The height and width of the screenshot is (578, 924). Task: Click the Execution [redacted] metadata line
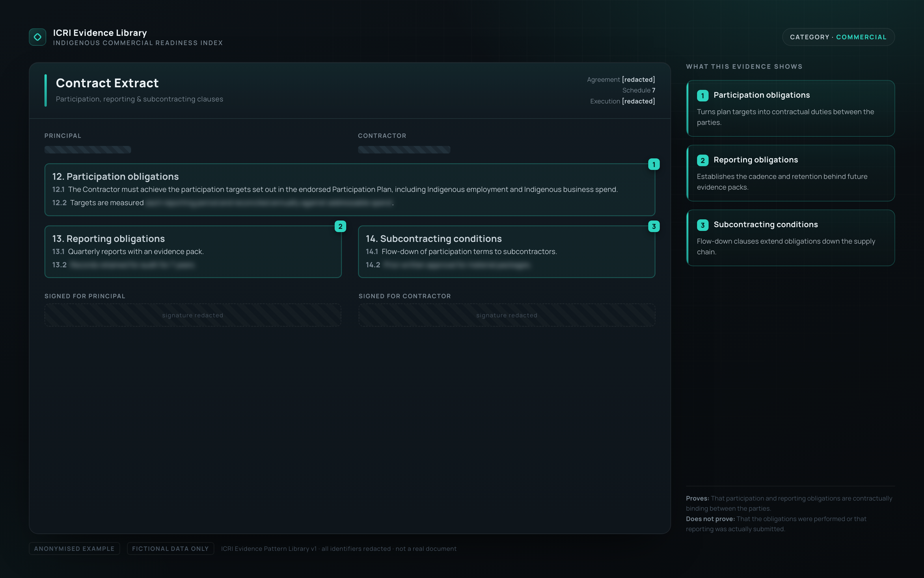pos(622,101)
